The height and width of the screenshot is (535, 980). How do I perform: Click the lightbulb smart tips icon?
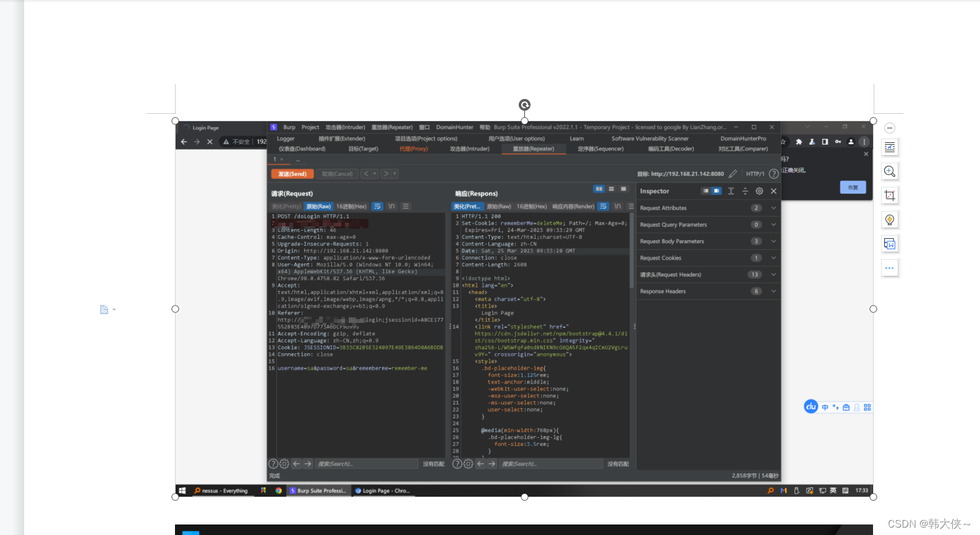click(x=890, y=220)
